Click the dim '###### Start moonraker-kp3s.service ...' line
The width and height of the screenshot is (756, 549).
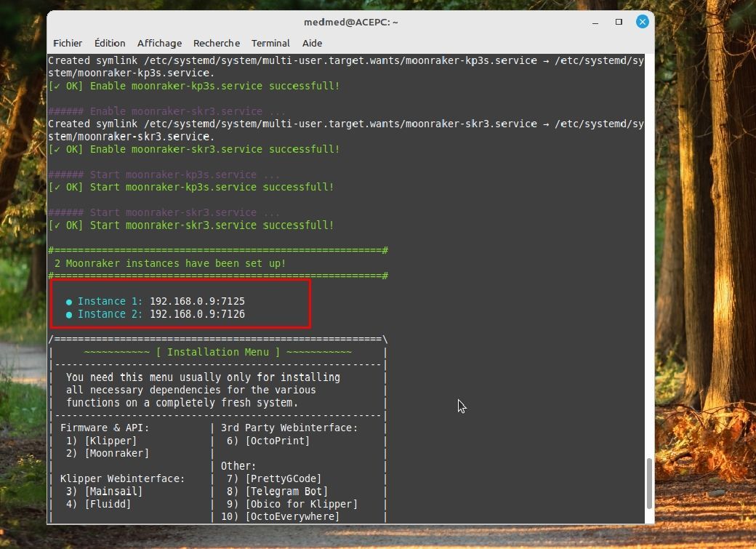pos(164,175)
